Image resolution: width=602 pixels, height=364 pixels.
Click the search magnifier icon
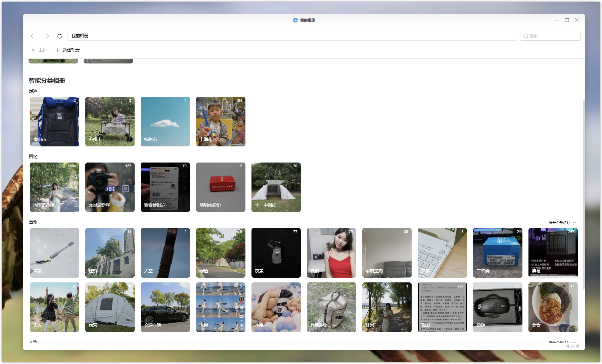525,36
